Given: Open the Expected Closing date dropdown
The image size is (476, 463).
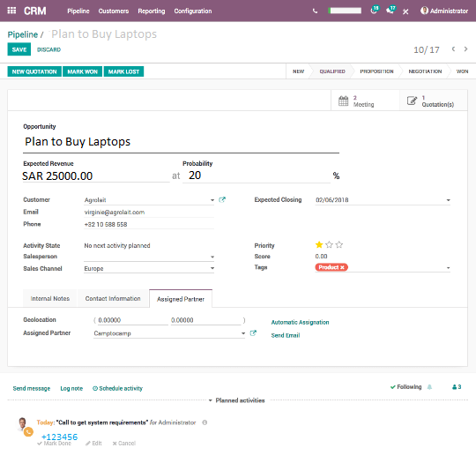Looking at the screenshot, I should 448,200.
